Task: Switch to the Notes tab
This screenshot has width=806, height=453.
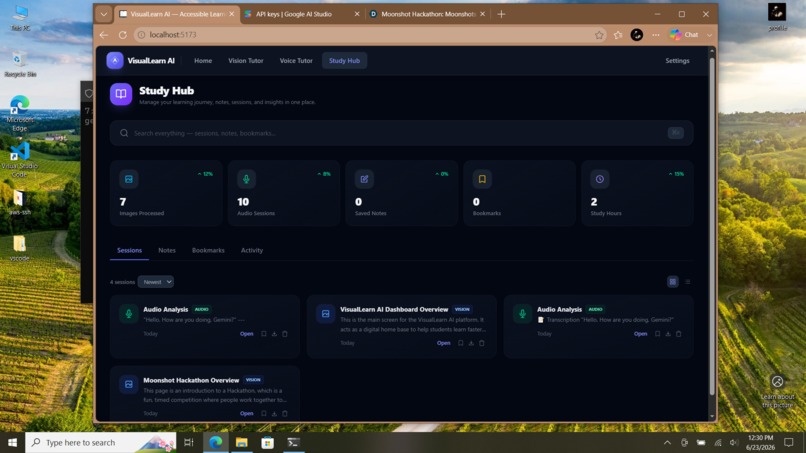Action: coord(167,250)
